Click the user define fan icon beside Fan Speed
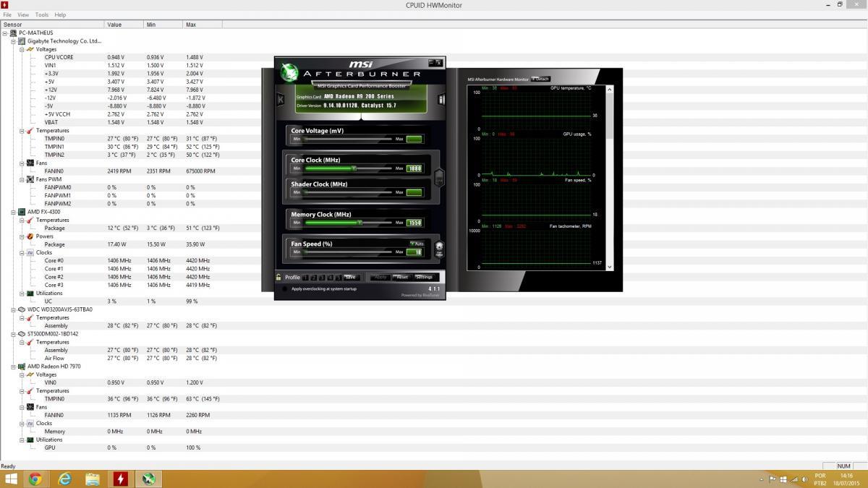868x488 pixels. pos(438,249)
